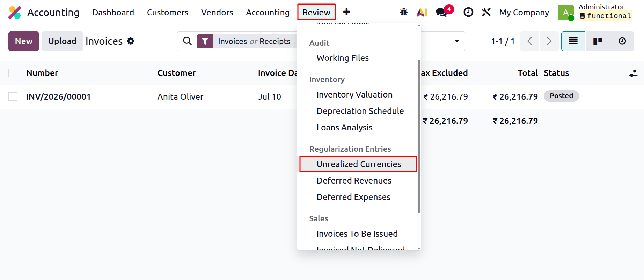Screen dimensions: 644x280
Task: Sort by the Total column header
Action: (528, 73)
